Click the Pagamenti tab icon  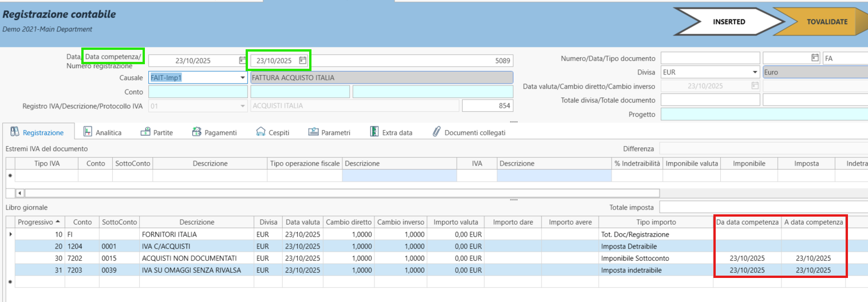coord(197,132)
